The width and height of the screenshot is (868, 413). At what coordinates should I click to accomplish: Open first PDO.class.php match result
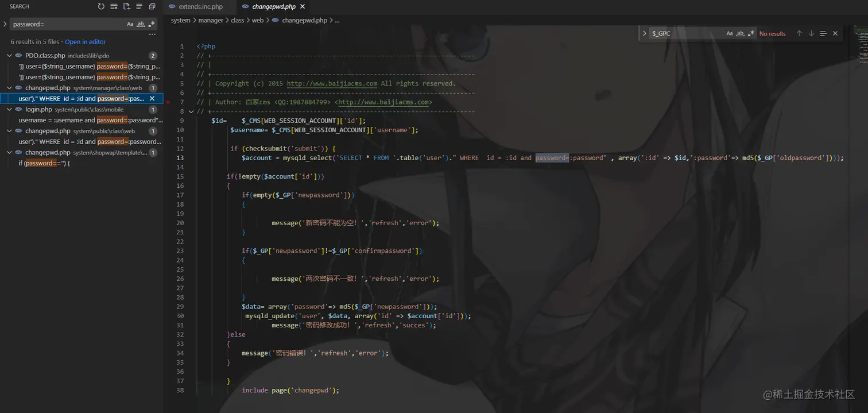coord(89,67)
